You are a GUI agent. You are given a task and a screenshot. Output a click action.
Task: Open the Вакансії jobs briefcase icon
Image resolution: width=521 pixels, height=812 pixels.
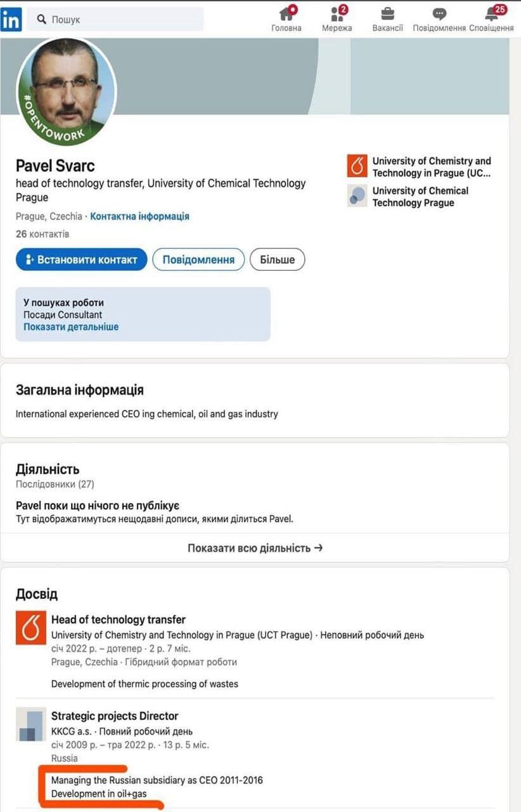(x=388, y=13)
